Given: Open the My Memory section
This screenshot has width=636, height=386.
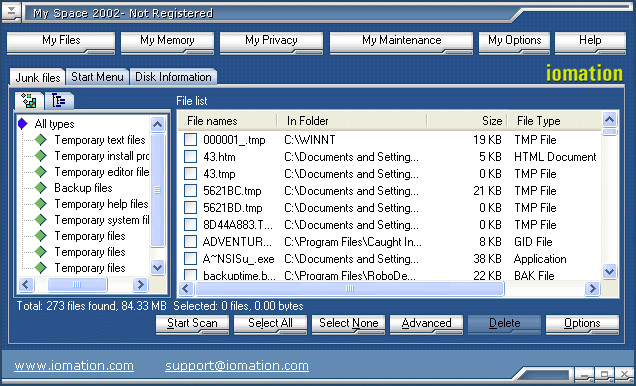Looking at the screenshot, I should 168,43.
